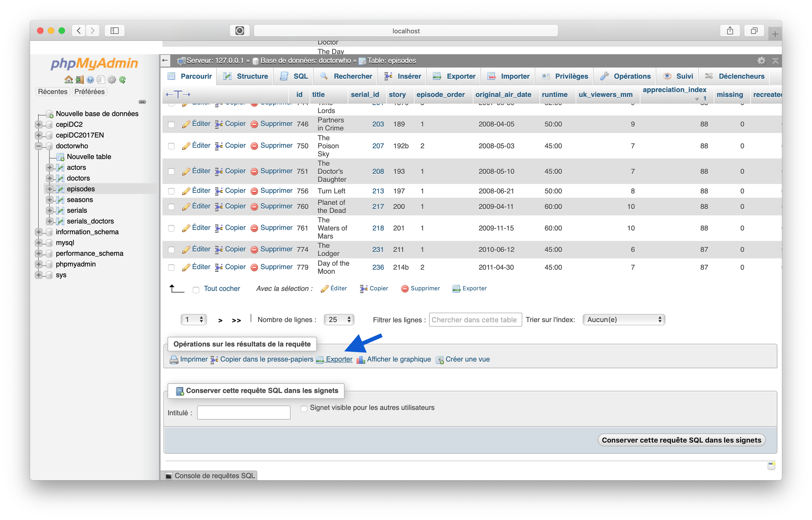Image resolution: width=812 pixels, height=520 pixels.
Task: Toggle the Tout cocher checkbox
Action: (x=196, y=290)
